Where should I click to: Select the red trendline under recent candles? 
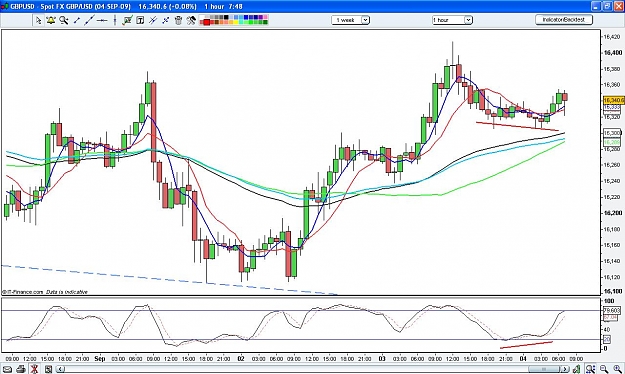coord(517,126)
